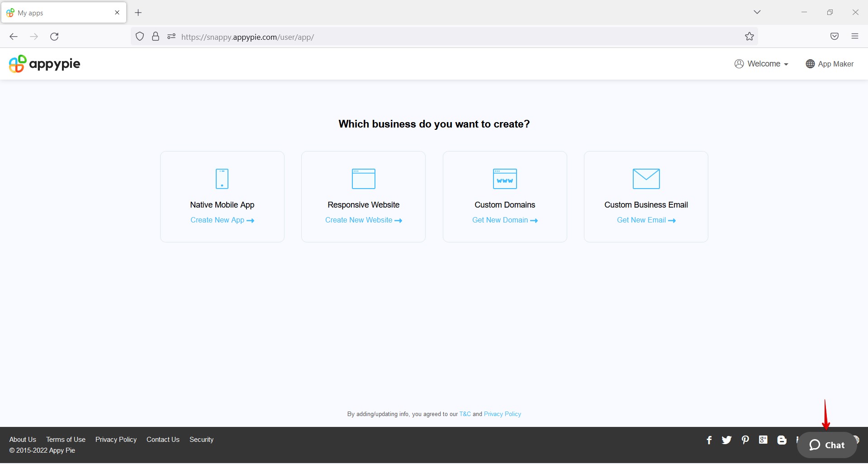The height and width of the screenshot is (464, 868).
Task: Open the Chat widget button
Action: pos(827,445)
